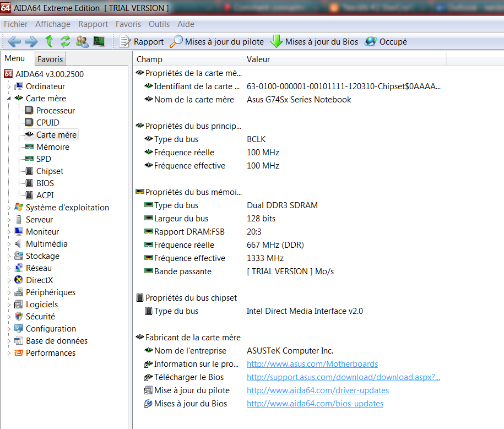Expand the Serveur tree node
This screenshot has width=504, height=429.
pos(9,220)
